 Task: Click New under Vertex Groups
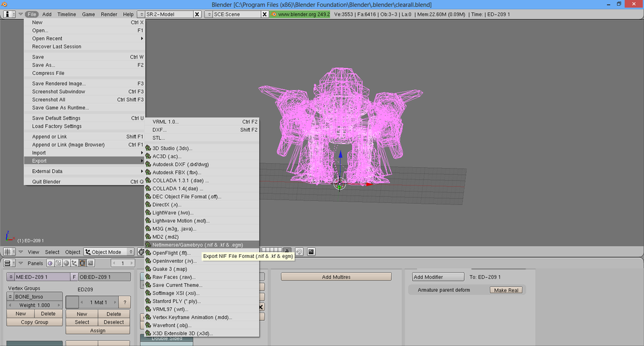pyautogui.click(x=21, y=313)
